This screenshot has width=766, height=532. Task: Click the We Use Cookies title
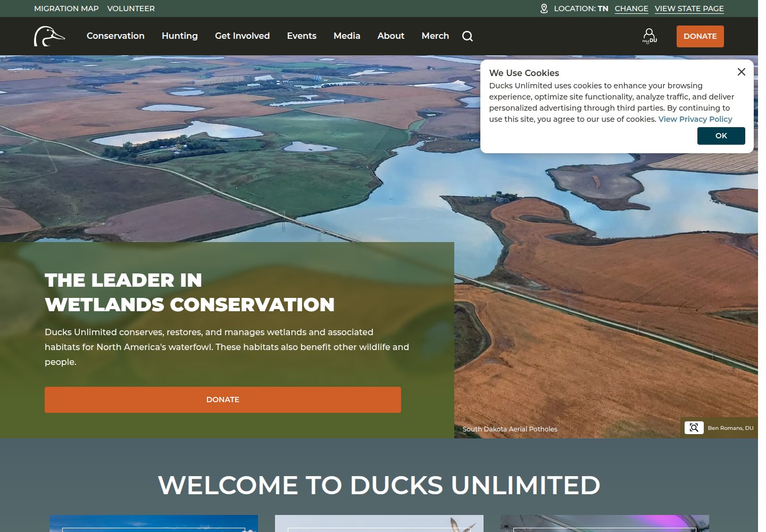tap(524, 73)
